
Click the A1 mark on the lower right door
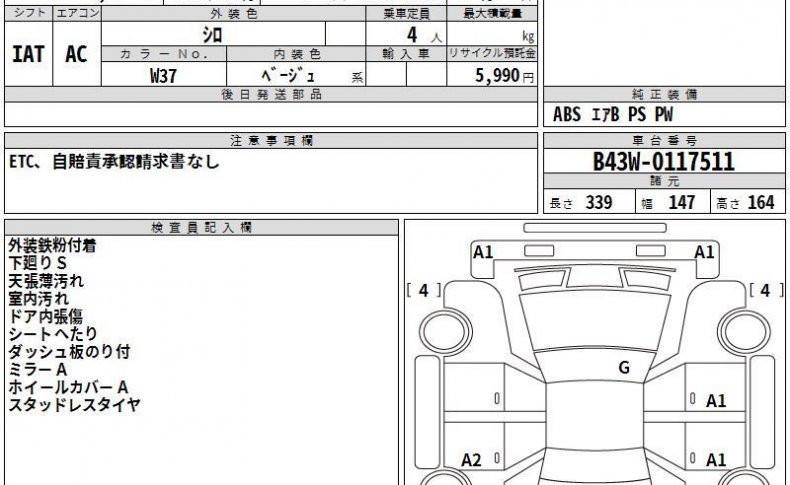[716, 460]
